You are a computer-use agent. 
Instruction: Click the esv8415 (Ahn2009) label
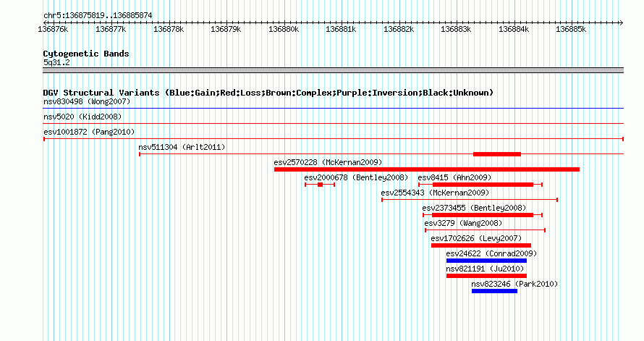point(454,177)
